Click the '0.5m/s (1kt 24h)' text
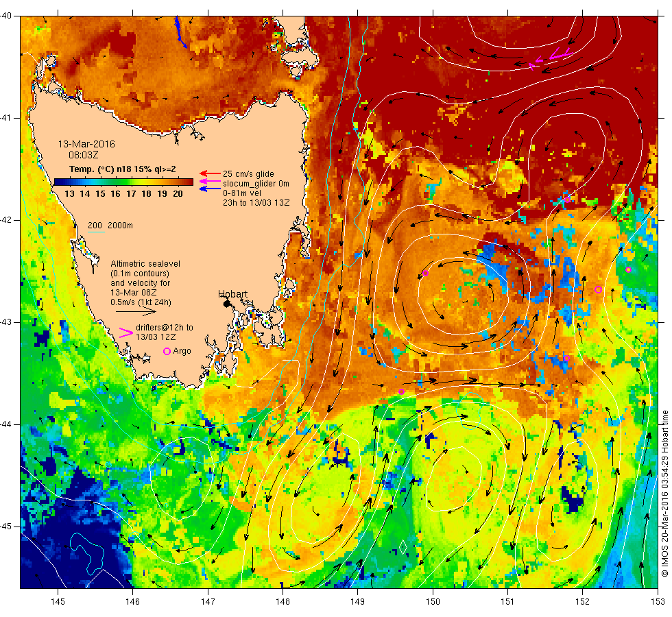Screen dimensions: 672x617 click(x=141, y=302)
